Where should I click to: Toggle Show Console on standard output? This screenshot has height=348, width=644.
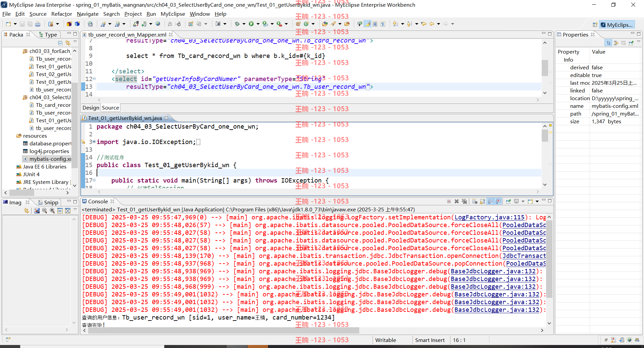pyautogui.click(x=490, y=202)
